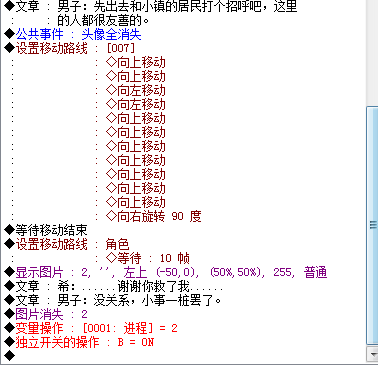Select the 文章 line 男子:没关系,小事一桩罢了

[113, 300]
